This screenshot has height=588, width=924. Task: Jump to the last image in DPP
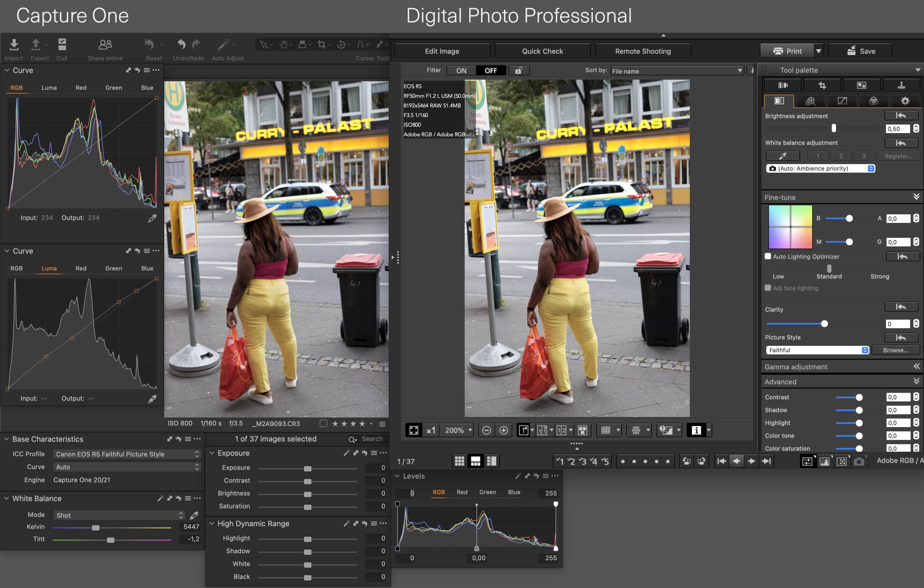pyautogui.click(x=766, y=461)
